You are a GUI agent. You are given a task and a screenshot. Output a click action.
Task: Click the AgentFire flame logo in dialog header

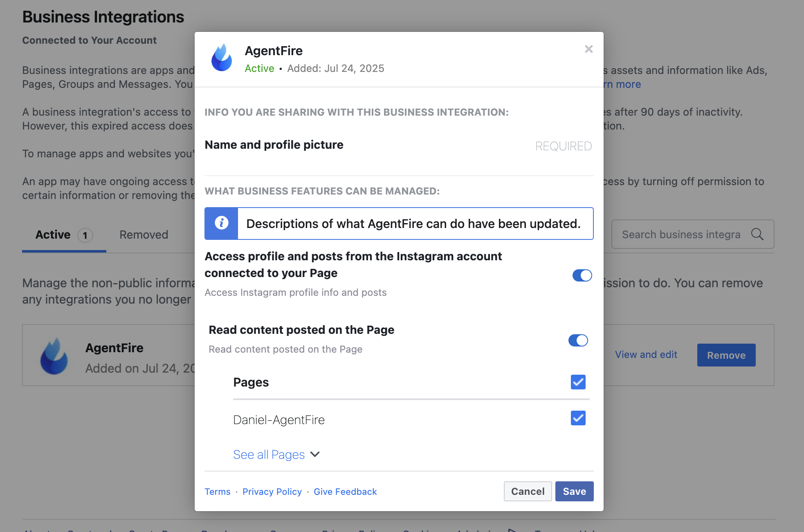221,58
